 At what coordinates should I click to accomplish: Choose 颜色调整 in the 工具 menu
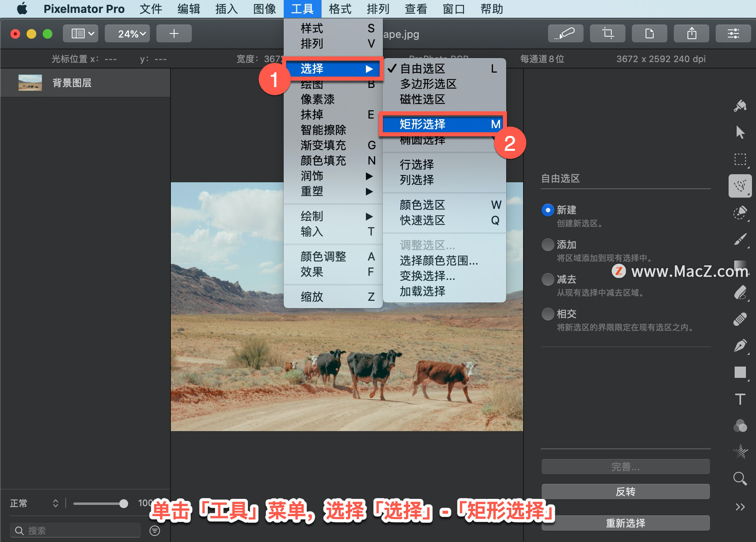[333, 256]
